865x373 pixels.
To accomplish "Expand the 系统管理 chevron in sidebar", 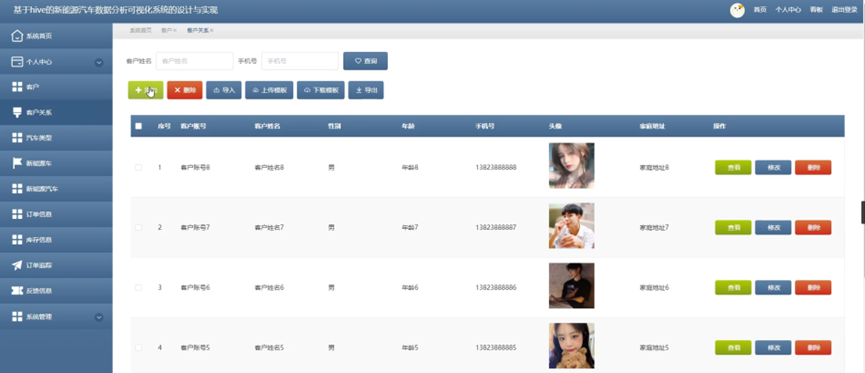I will (x=99, y=317).
